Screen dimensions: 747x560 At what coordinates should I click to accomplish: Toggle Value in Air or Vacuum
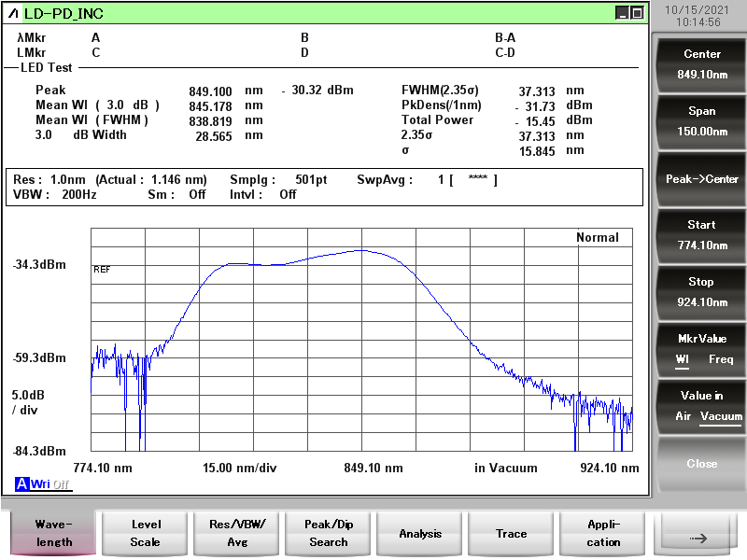[x=702, y=405]
